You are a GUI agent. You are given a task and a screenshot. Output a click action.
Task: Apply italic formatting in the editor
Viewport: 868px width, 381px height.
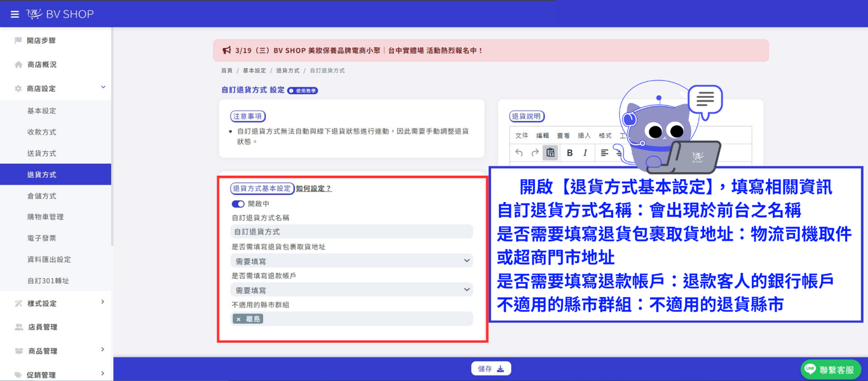(x=585, y=152)
